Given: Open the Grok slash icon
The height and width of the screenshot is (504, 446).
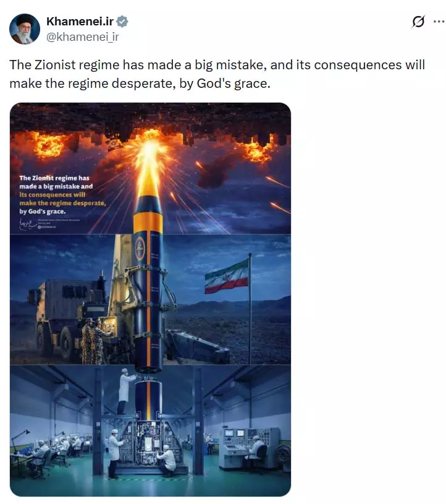Looking at the screenshot, I should pos(418,22).
